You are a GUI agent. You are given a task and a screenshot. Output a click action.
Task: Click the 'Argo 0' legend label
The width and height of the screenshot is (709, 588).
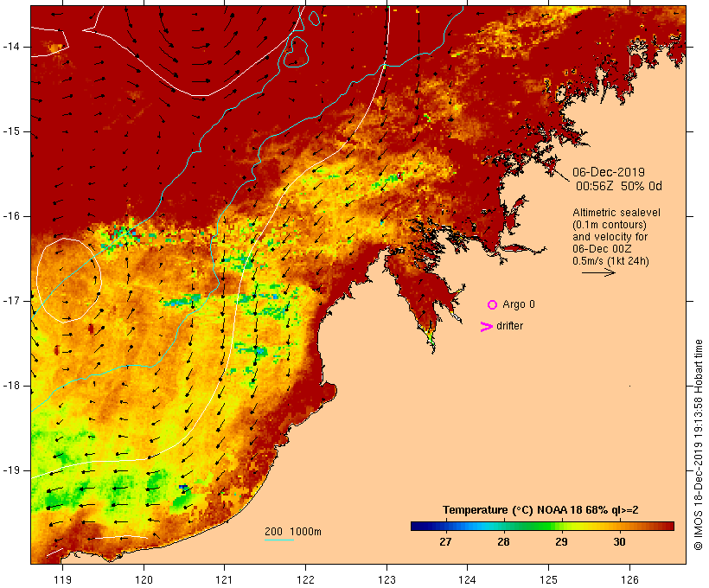519,304
